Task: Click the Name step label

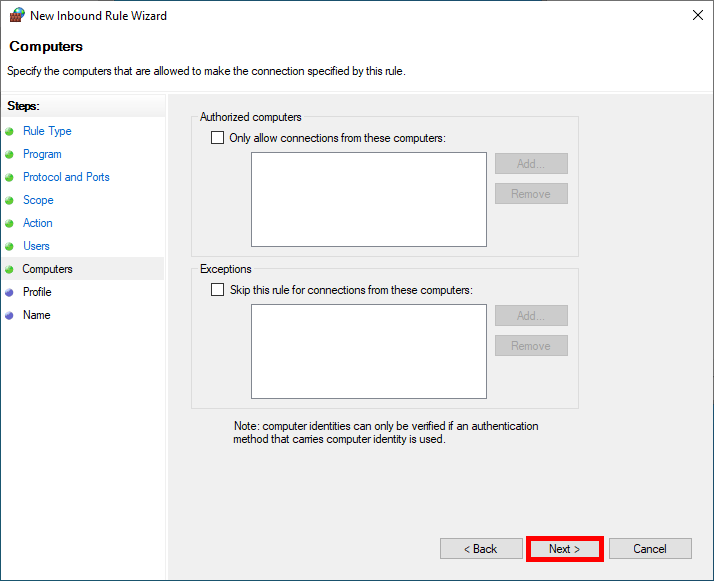Action: point(37,315)
